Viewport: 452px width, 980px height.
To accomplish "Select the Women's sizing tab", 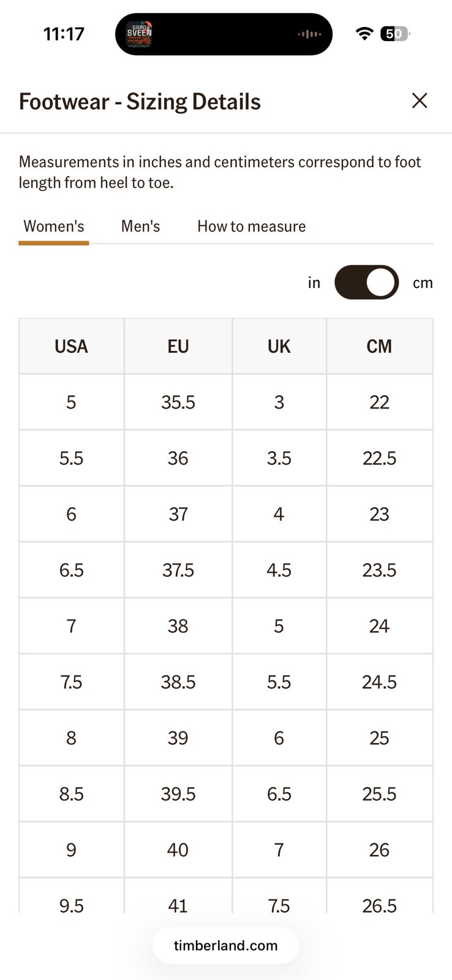I will click(54, 226).
